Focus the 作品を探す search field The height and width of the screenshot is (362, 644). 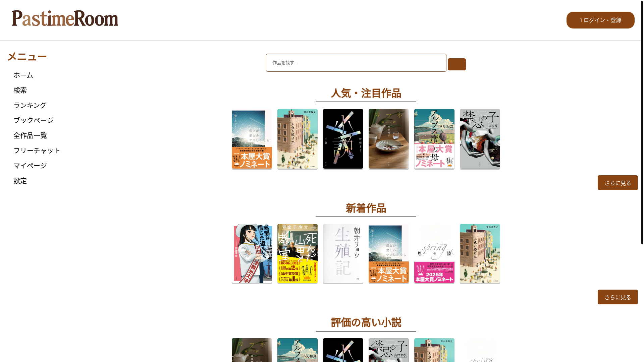click(x=356, y=63)
